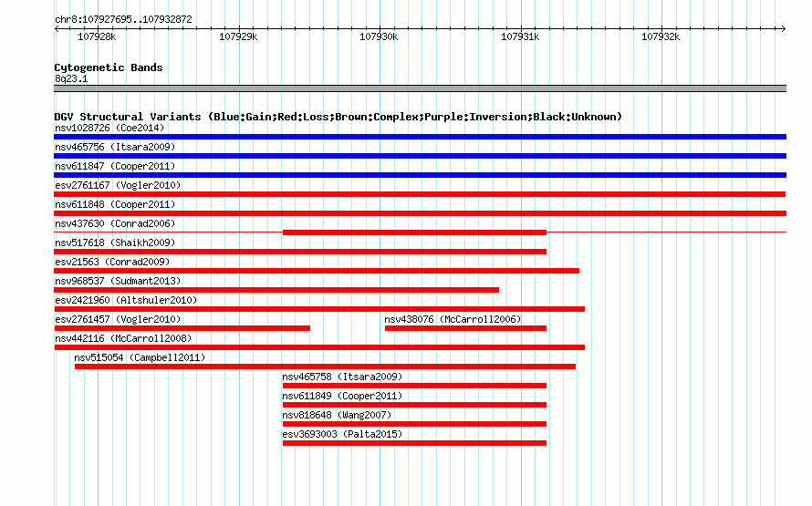Click the left arrowhead of the ruler

[57, 29]
